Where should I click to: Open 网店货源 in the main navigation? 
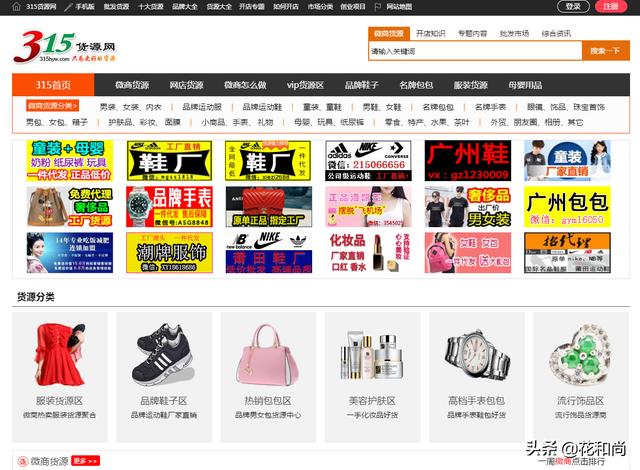click(187, 85)
